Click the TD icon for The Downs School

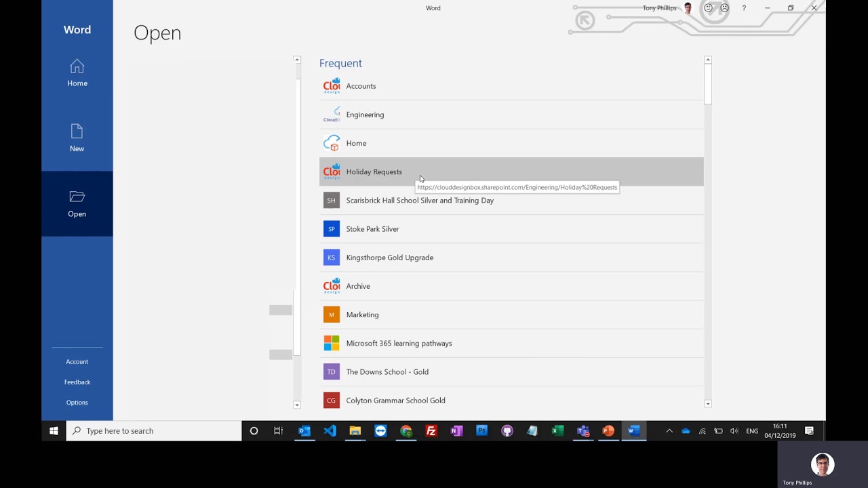(x=331, y=371)
